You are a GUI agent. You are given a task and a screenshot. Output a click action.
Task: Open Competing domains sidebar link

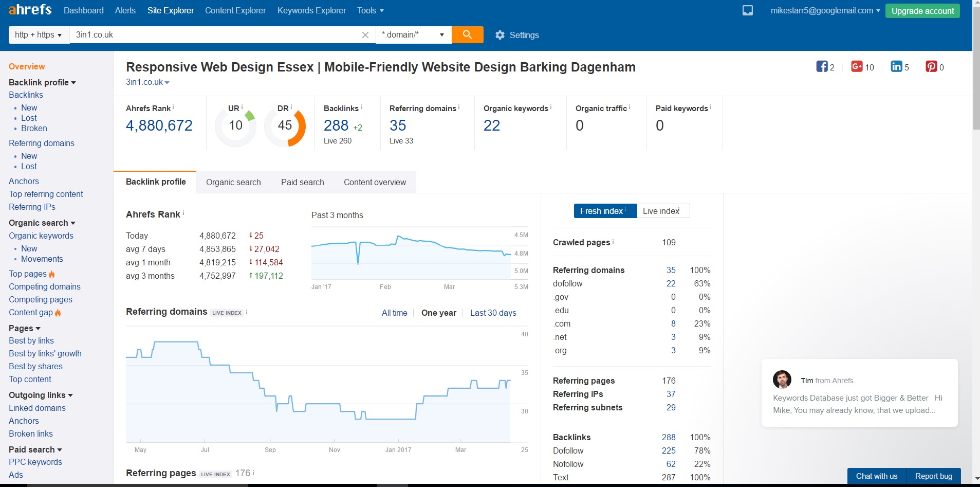click(x=45, y=286)
